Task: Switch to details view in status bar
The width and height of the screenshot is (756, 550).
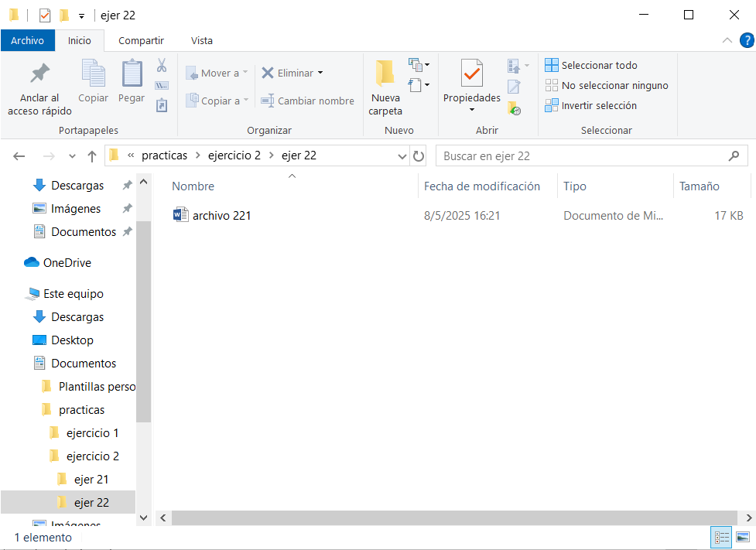Action: coord(721,538)
